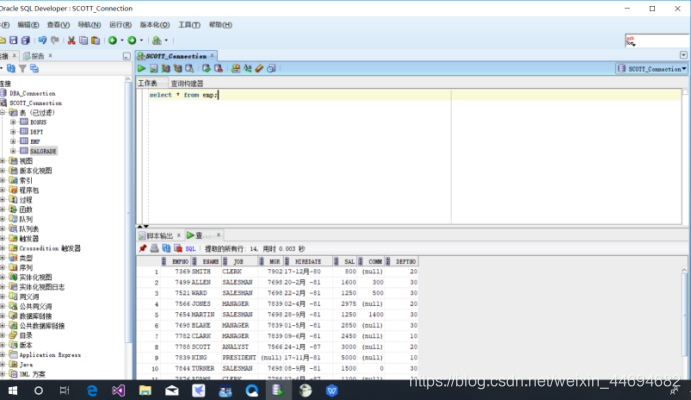The width and height of the screenshot is (691, 400).
Task: Click the SQL link in results toolbar
Action: coord(190,248)
